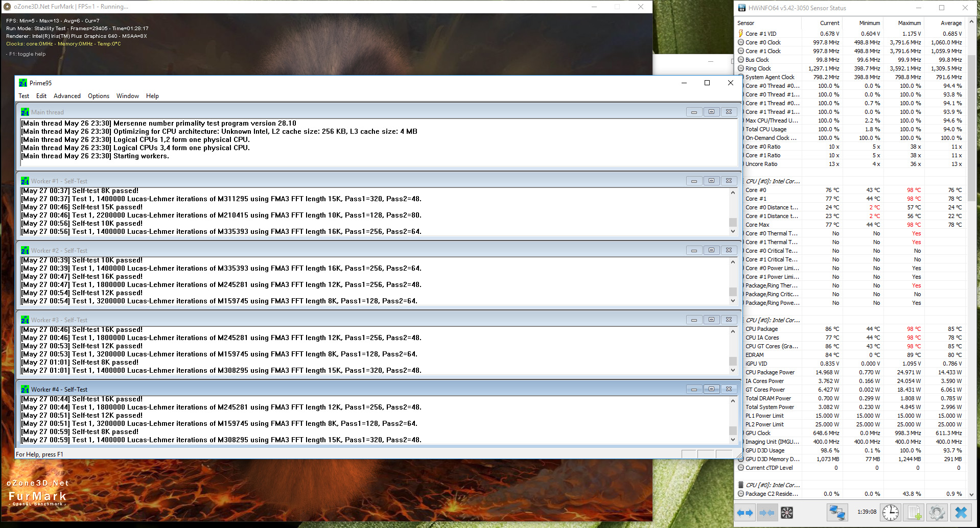Maximize the Worker #4 child window

click(711, 389)
